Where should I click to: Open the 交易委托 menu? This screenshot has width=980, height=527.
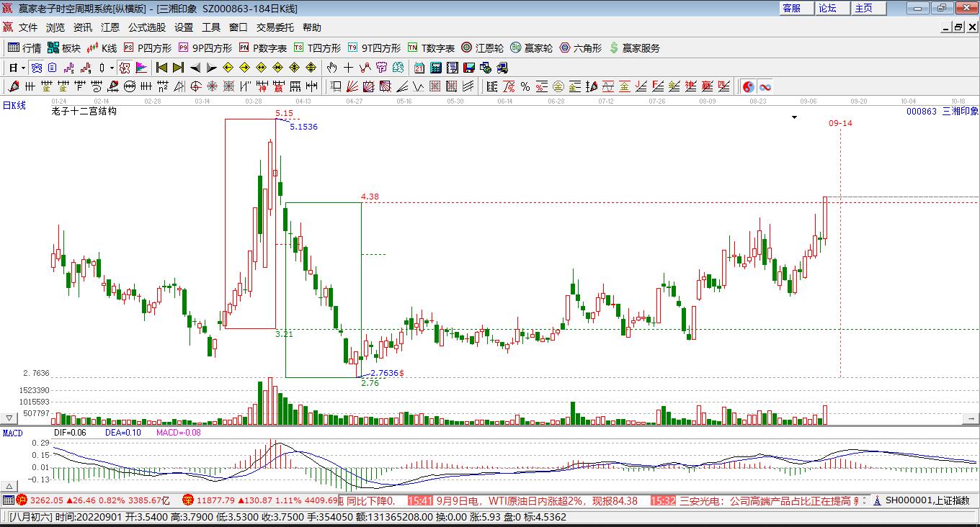275,27
